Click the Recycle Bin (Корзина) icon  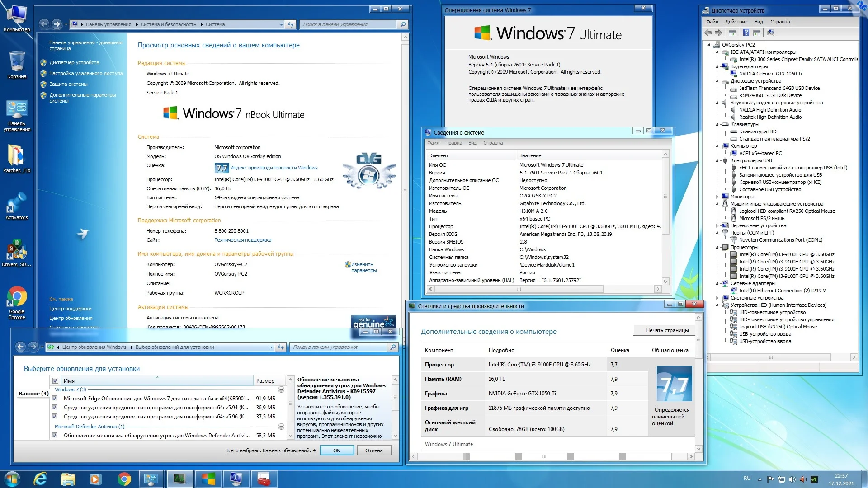click(17, 62)
